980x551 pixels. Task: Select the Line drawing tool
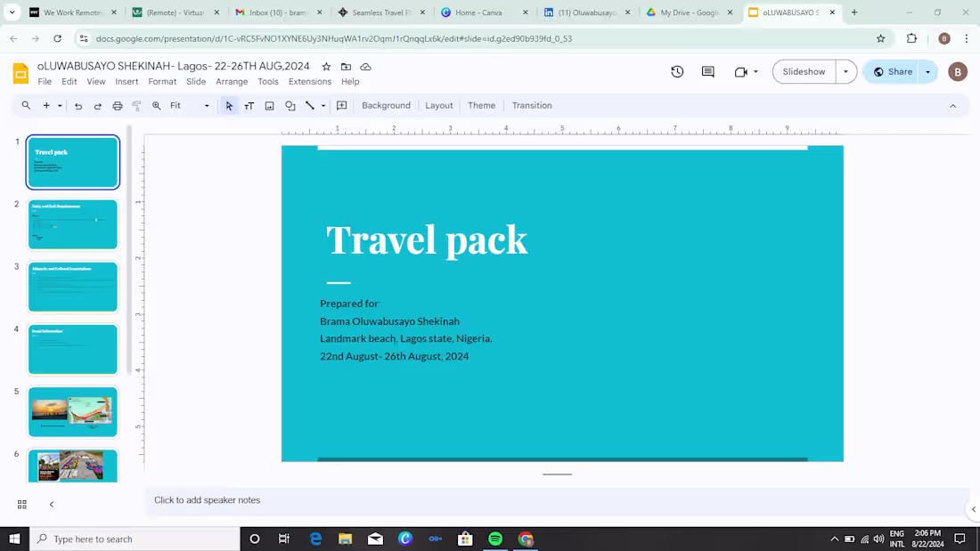(309, 106)
